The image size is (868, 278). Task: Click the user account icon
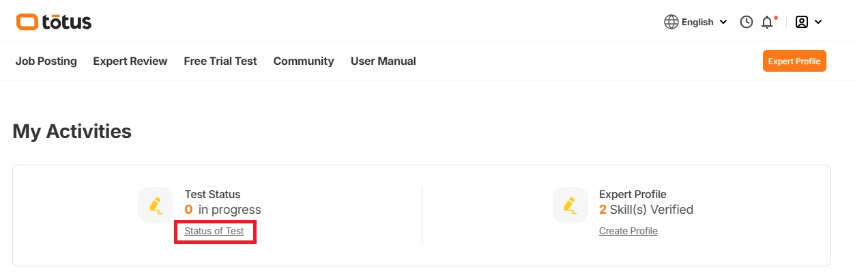point(802,22)
